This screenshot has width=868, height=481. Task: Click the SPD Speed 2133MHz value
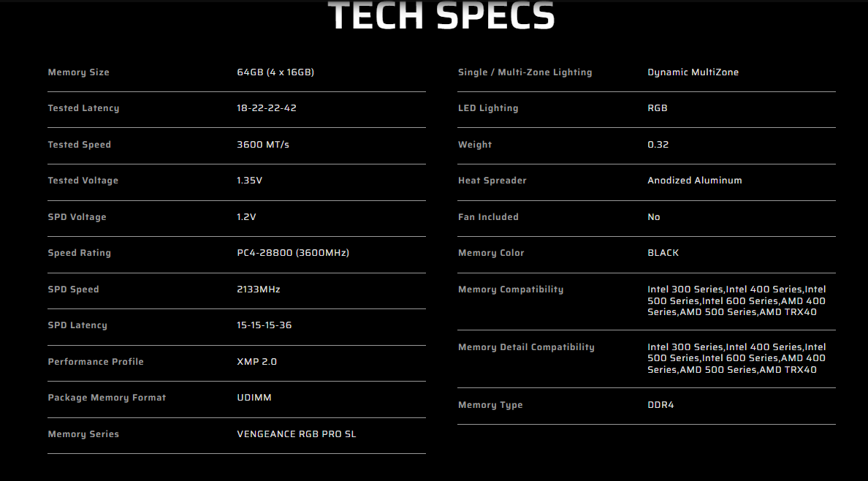tap(259, 289)
